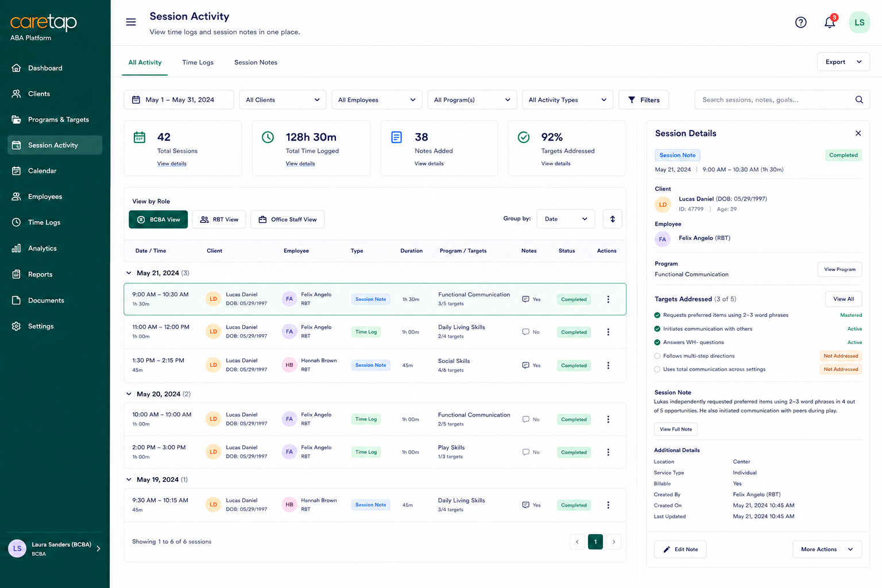Image resolution: width=882 pixels, height=588 pixels.
Task: Open row actions for 11:00 AM session
Action: point(608,332)
